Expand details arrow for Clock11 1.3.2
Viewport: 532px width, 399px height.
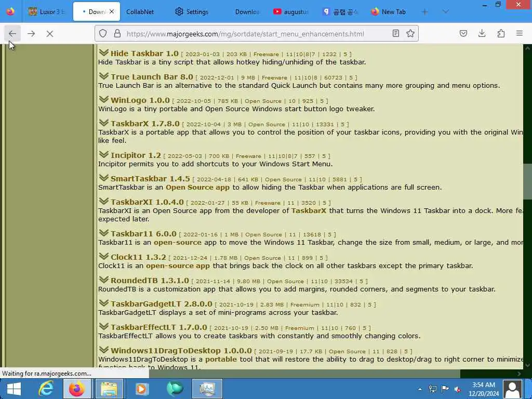(x=103, y=256)
